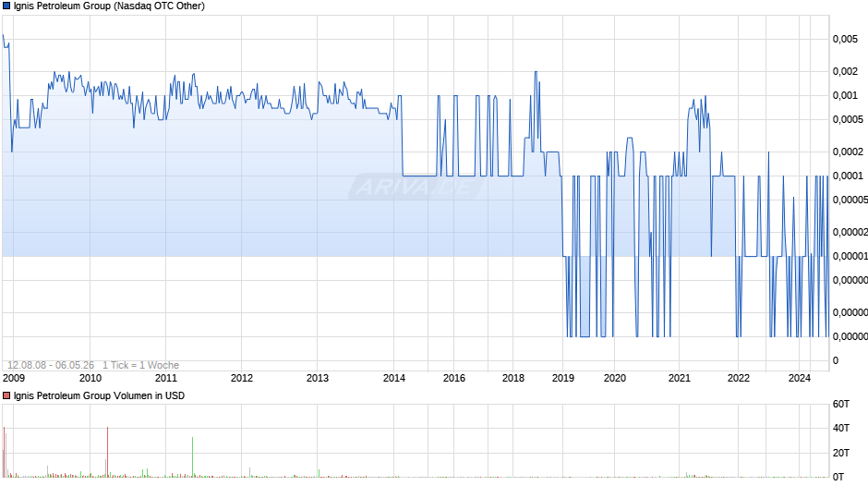
Task: Click the red volume series legend square
Action: (6, 395)
